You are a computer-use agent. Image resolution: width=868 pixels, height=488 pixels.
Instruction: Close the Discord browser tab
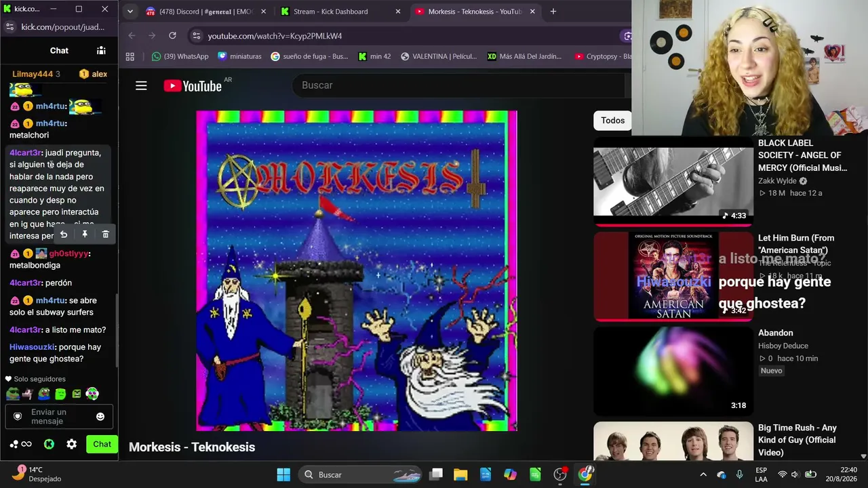point(264,12)
